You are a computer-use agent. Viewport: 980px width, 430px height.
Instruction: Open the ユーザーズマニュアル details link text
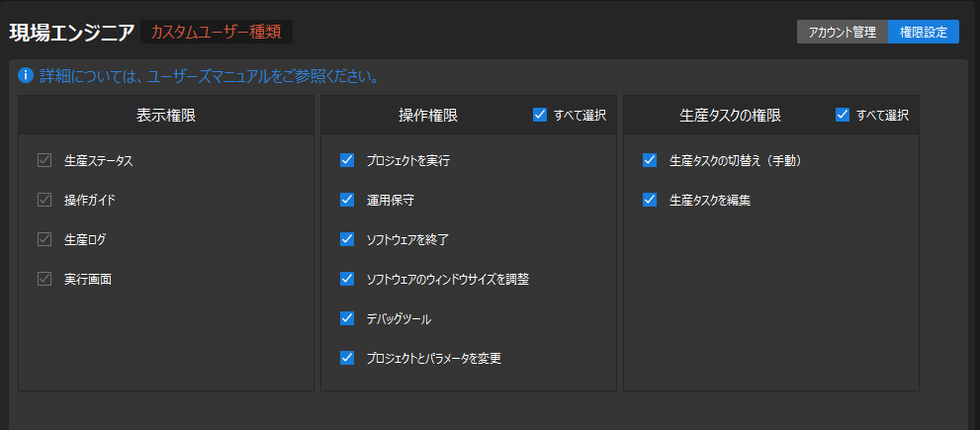[209, 76]
